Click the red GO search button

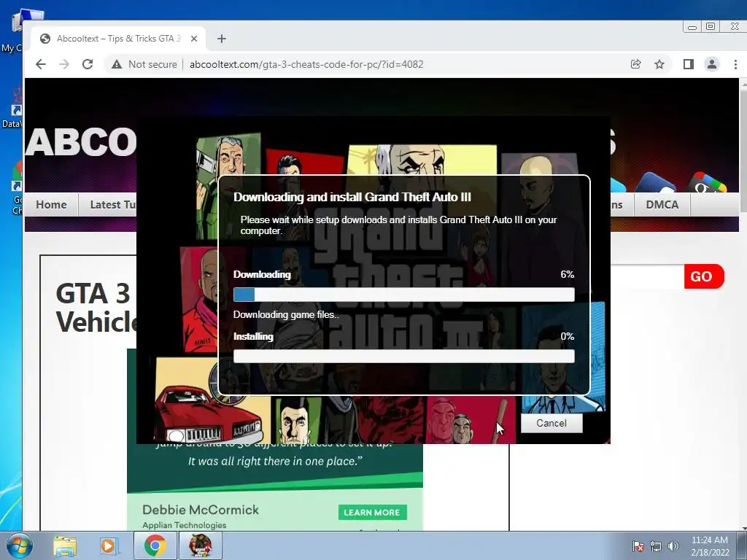tap(704, 276)
